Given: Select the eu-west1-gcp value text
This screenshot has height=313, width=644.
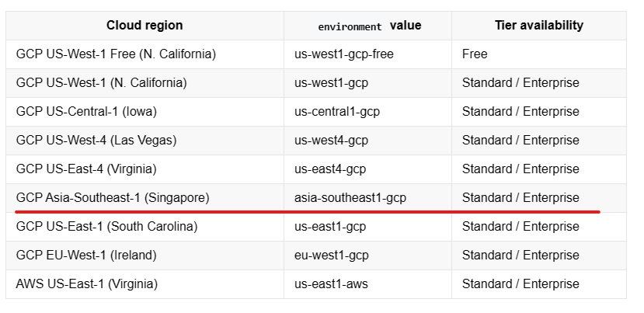Looking at the screenshot, I should pos(331,256).
